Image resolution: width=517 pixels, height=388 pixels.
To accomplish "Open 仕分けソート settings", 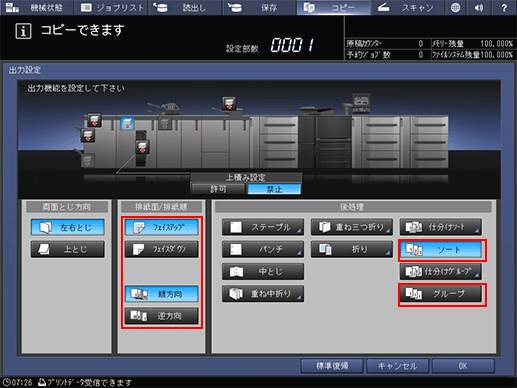I will (441, 227).
